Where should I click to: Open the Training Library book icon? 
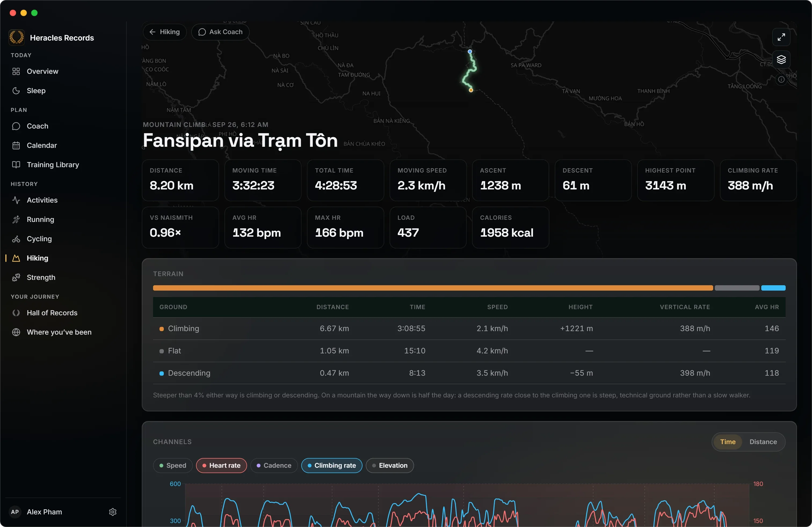[16, 165]
